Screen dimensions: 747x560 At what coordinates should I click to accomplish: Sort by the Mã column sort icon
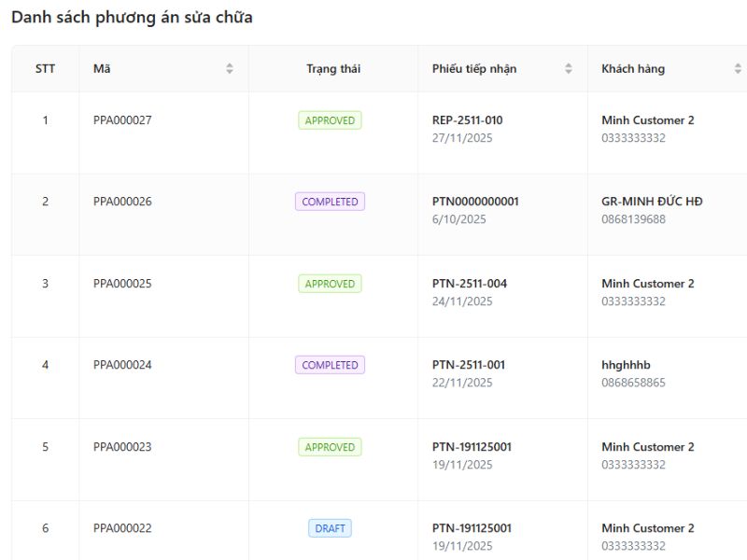point(230,69)
